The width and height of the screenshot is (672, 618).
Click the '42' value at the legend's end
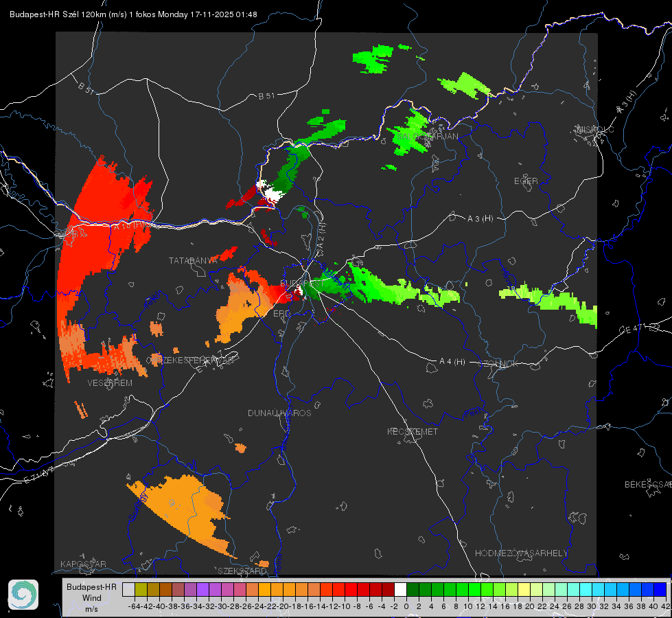coord(666,606)
